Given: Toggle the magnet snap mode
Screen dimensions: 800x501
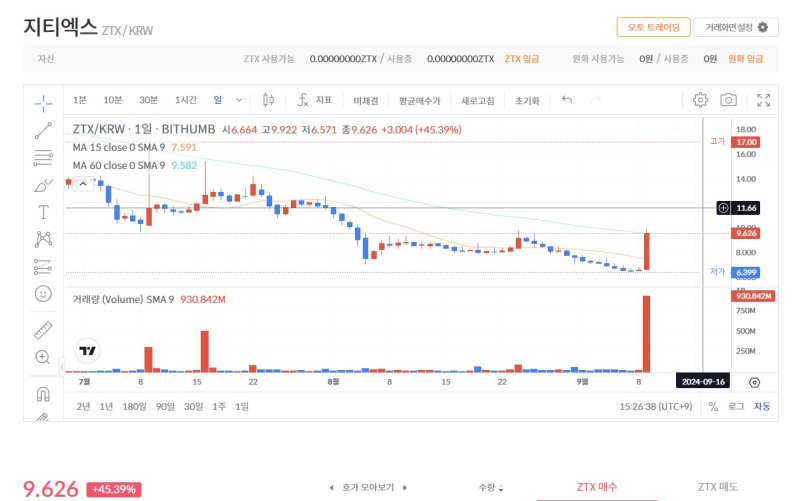Looking at the screenshot, I should [43, 394].
